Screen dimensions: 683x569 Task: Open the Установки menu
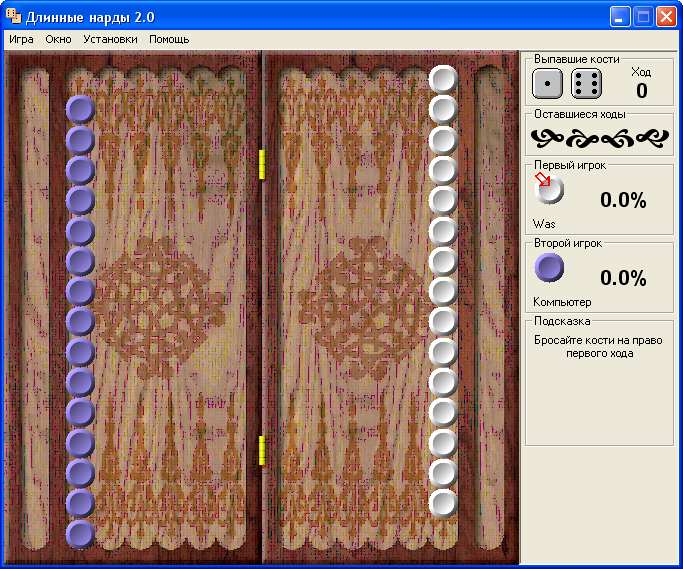[110, 39]
